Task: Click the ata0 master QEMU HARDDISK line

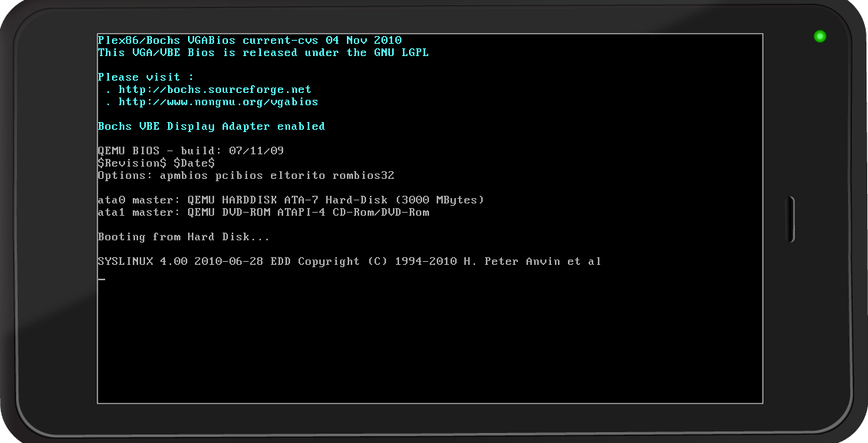Action: [291, 200]
